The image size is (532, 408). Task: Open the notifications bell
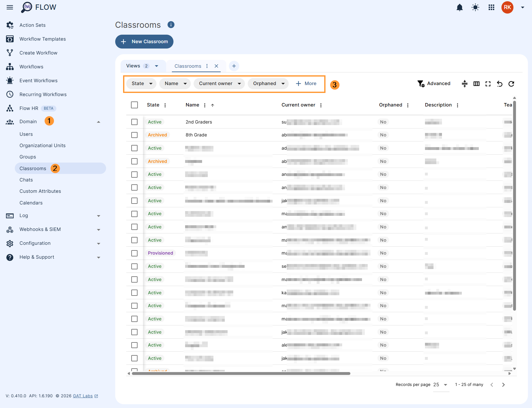click(x=460, y=7)
